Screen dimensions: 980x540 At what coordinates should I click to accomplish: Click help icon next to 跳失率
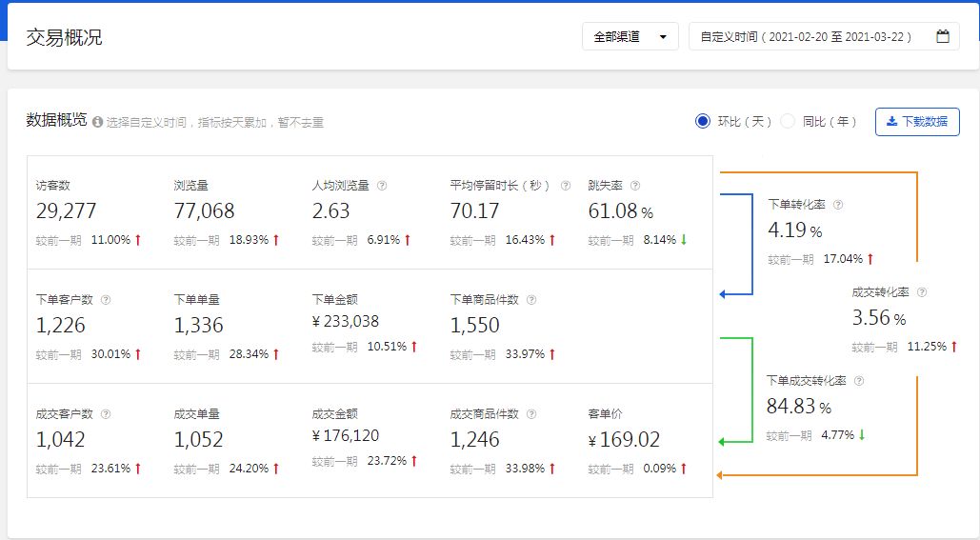[x=635, y=186]
